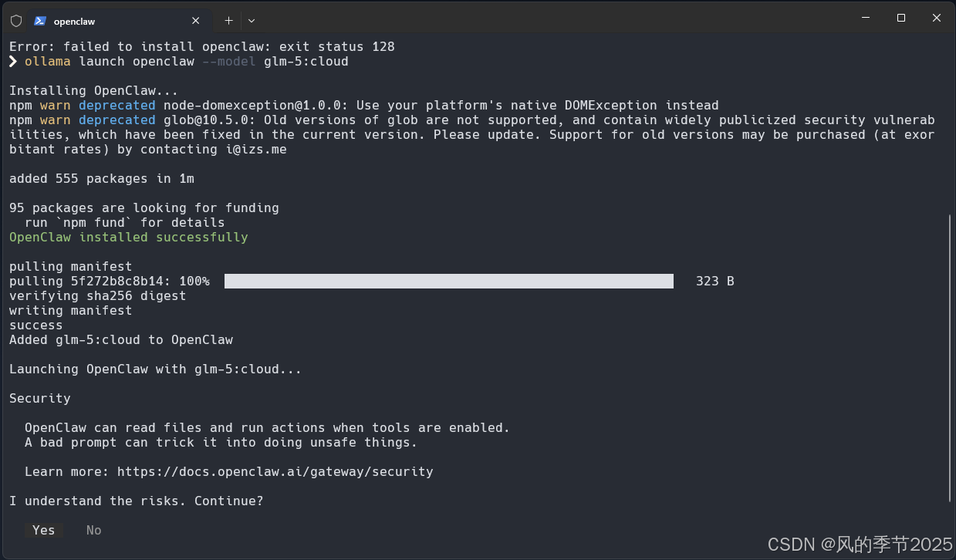956x560 pixels.
Task: Click the 'node-domexception@1.0.0' warning line
Action: pyautogui.click(x=364, y=105)
